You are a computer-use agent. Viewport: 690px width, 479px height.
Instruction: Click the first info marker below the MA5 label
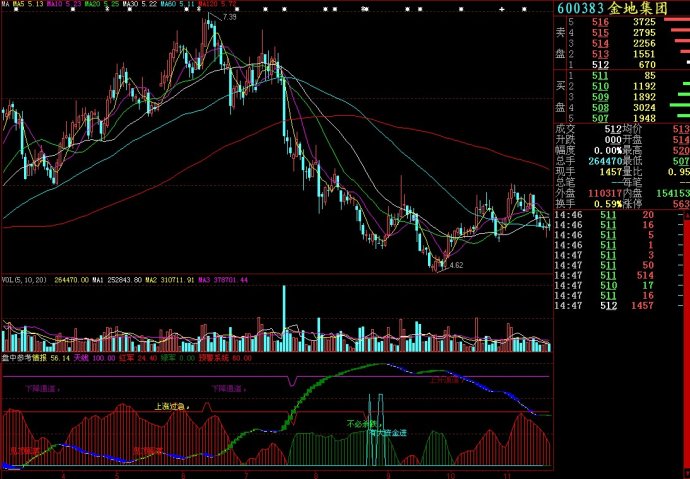16,9
